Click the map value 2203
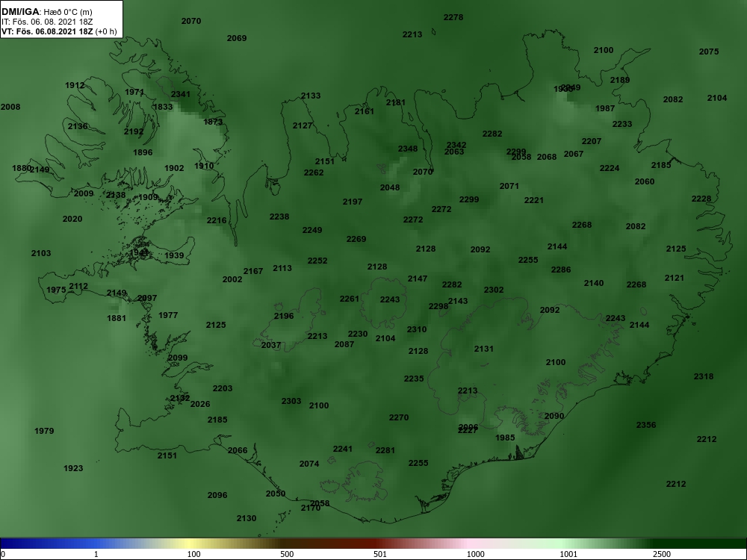Screen dimensions: 747x560 [x=223, y=388]
